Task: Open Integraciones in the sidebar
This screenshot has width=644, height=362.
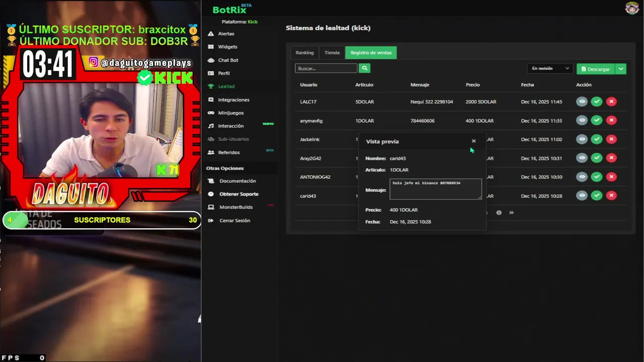Action: pos(233,100)
